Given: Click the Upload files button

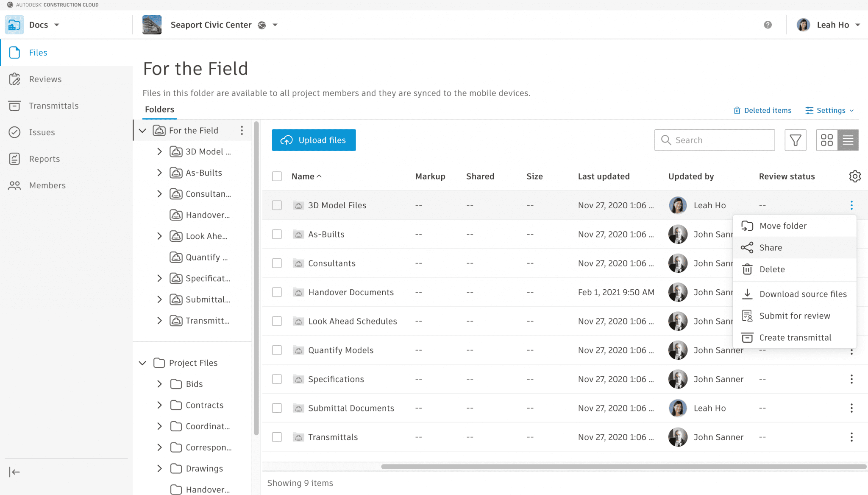Looking at the screenshot, I should point(314,140).
